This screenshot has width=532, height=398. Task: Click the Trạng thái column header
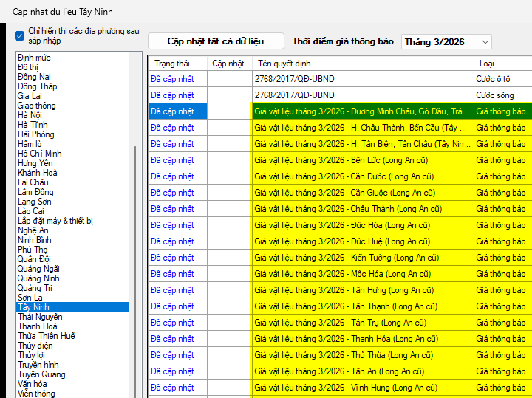coord(171,64)
